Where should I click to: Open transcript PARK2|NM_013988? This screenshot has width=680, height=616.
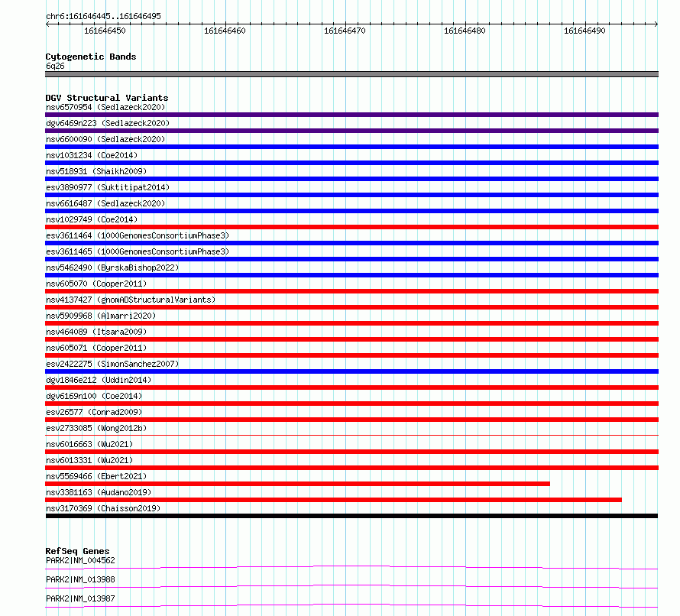(x=80, y=579)
